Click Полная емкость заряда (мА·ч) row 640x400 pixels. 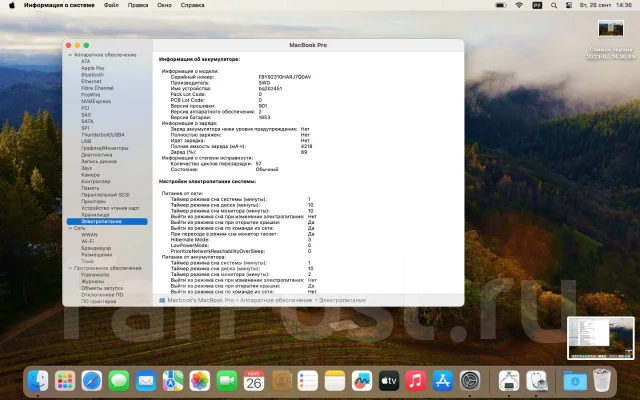coord(242,146)
